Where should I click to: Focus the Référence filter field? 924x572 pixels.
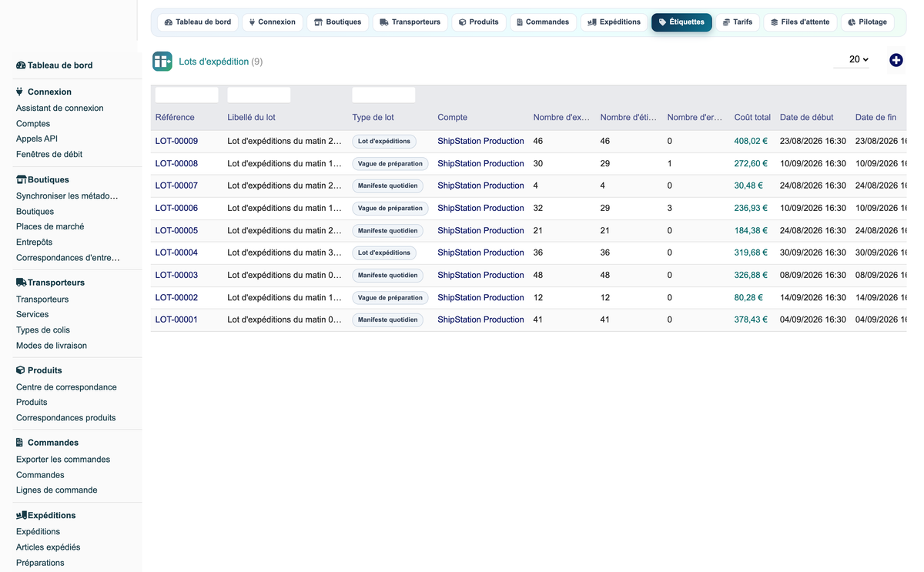click(187, 95)
